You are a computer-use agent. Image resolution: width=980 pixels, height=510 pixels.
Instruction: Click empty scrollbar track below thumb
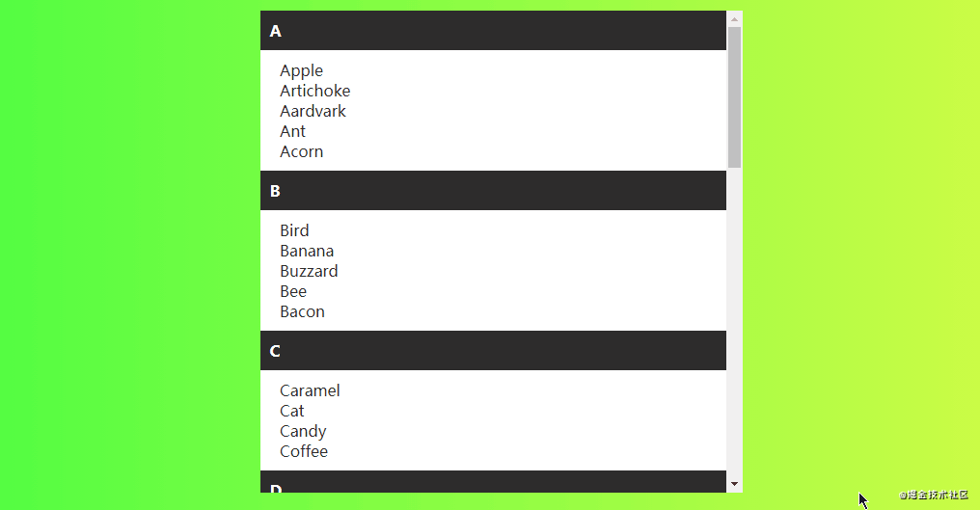click(x=734, y=322)
